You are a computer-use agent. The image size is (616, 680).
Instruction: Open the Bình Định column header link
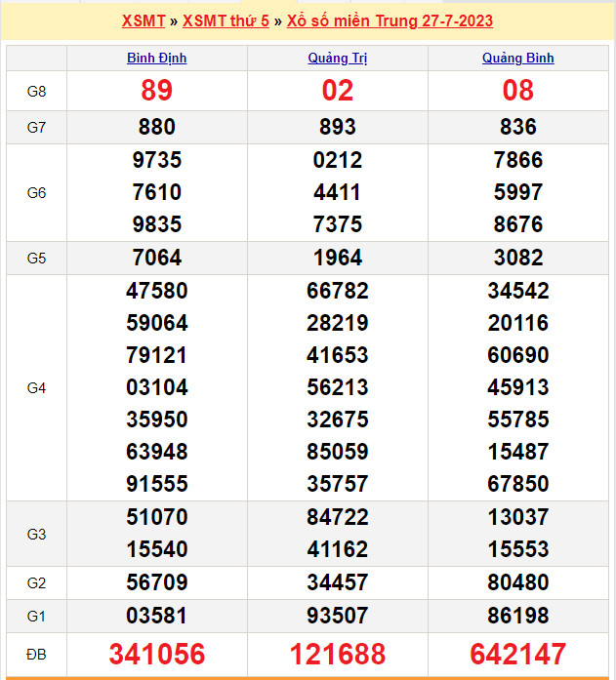point(156,58)
